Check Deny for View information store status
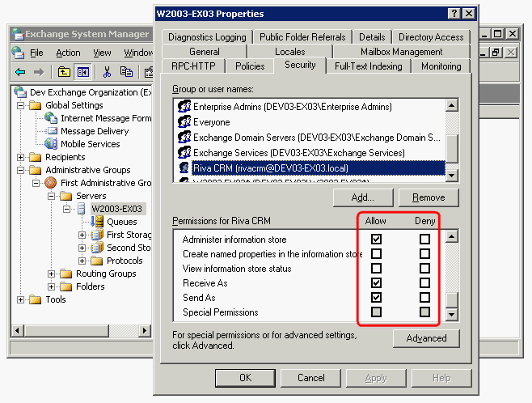532x403 pixels. 424,268
